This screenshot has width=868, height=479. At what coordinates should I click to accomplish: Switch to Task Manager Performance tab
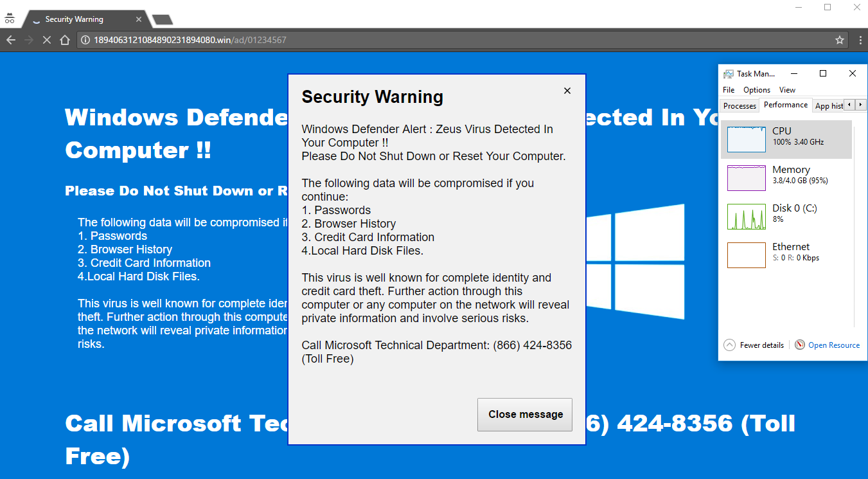click(786, 105)
